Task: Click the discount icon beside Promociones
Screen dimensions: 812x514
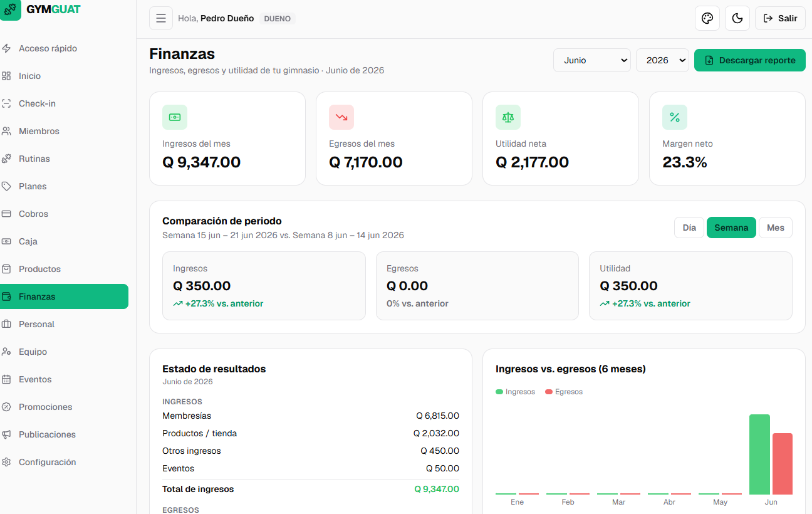Action: click(6, 407)
